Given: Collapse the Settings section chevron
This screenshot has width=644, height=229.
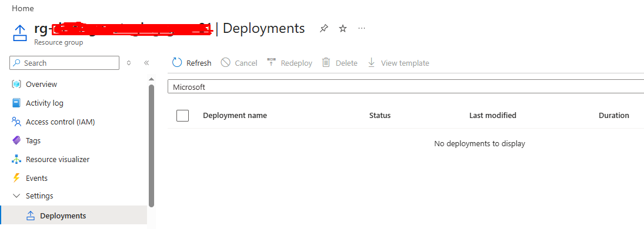Looking at the screenshot, I should [x=16, y=196].
